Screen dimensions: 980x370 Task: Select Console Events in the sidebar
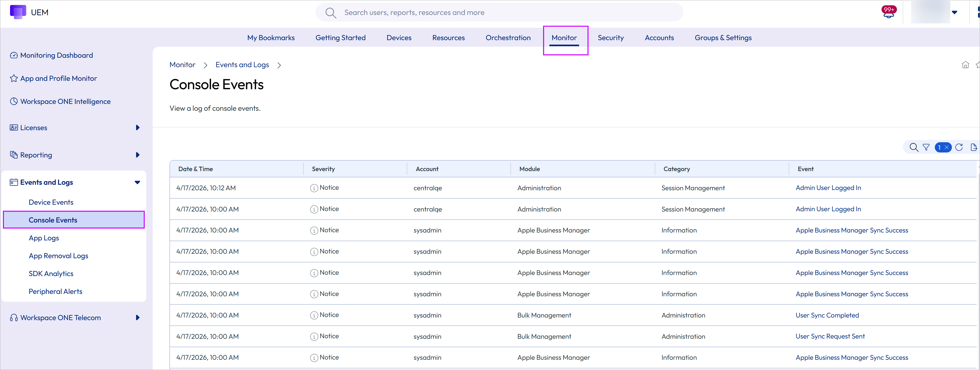click(74, 220)
